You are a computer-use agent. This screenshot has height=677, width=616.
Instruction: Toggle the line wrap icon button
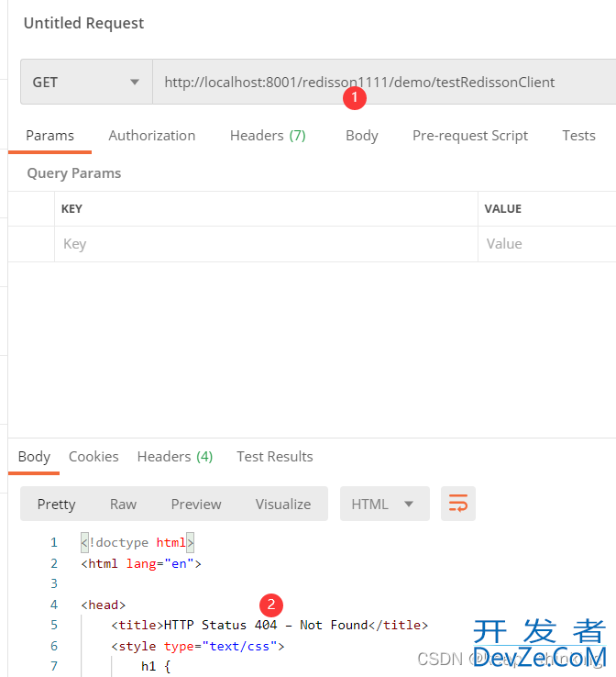point(457,504)
